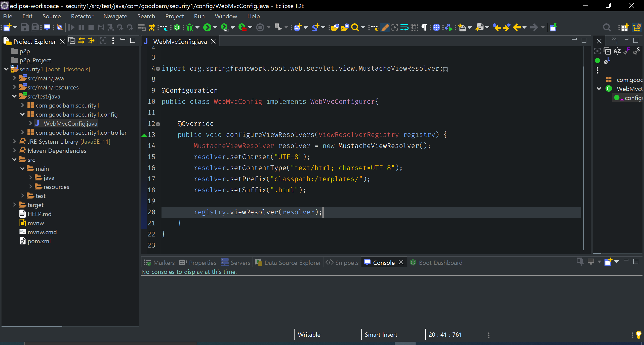Click the green Run launch button
The height and width of the screenshot is (345, 644).
tap(207, 27)
